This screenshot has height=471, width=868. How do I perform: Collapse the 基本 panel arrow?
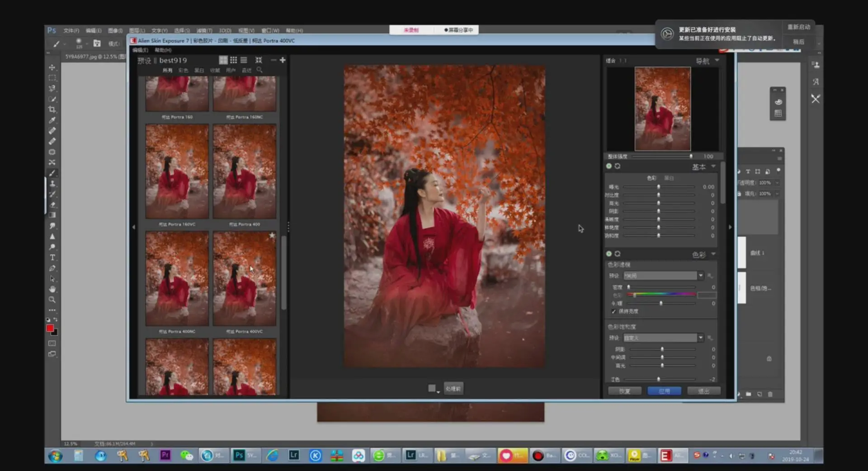click(x=713, y=167)
